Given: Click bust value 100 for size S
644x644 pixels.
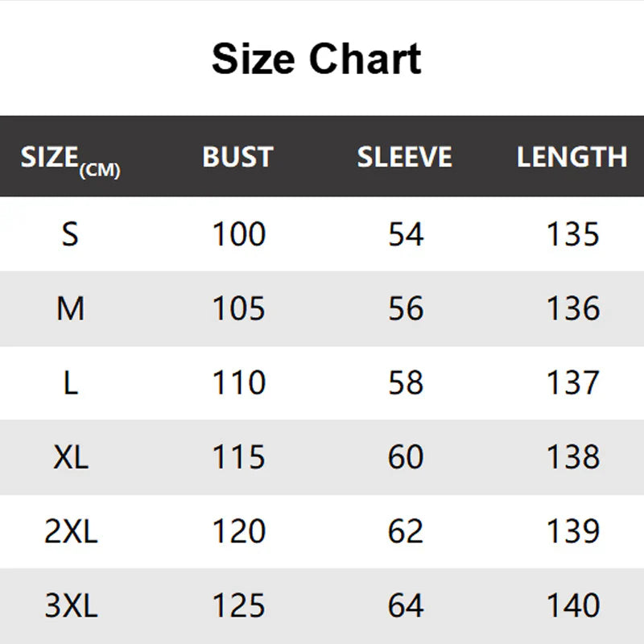Looking at the screenshot, I should tap(238, 234).
